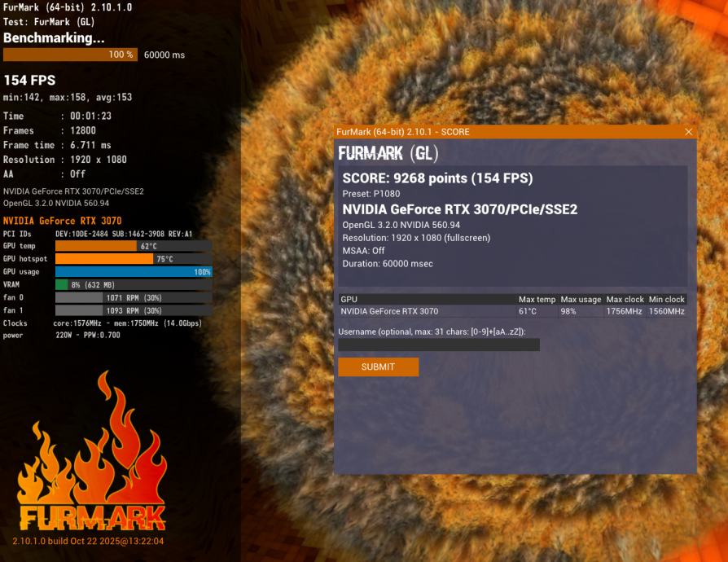Click the SCORE: 9268 points text
Viewport: 728px width, 562px height.
(437, 178)
